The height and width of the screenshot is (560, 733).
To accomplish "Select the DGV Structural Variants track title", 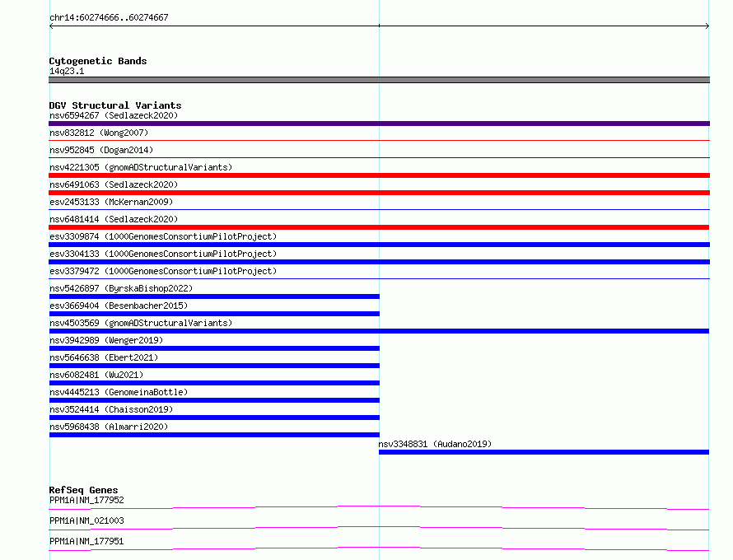I will [115, 105].
